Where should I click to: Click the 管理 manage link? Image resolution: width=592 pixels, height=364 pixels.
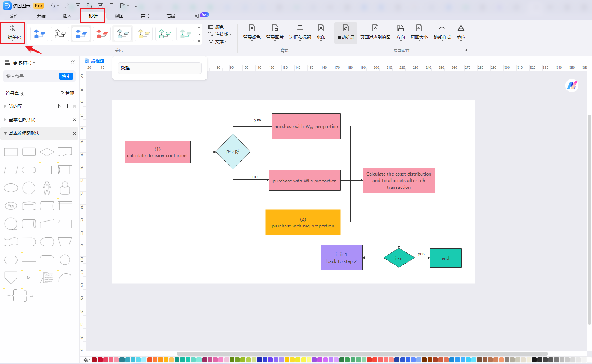pos(67,93)
